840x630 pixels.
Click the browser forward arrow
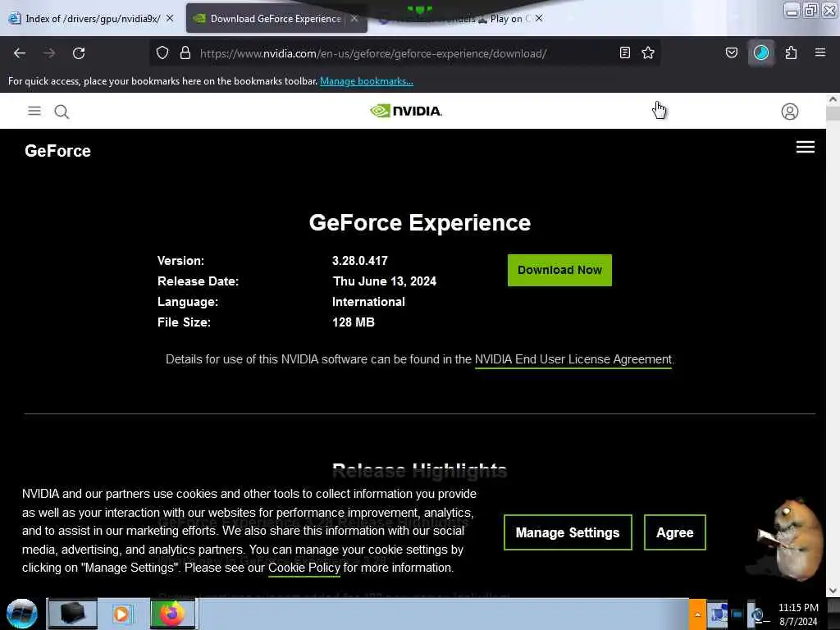(48, 53)
